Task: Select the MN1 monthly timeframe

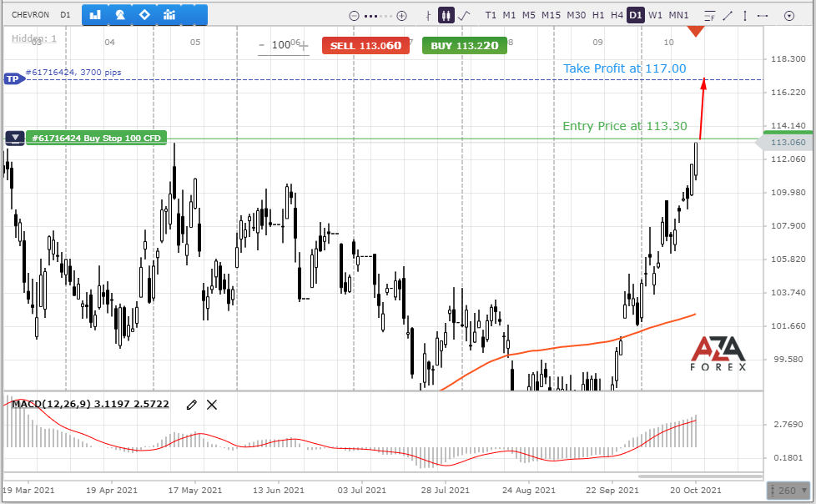Action: 678,15
